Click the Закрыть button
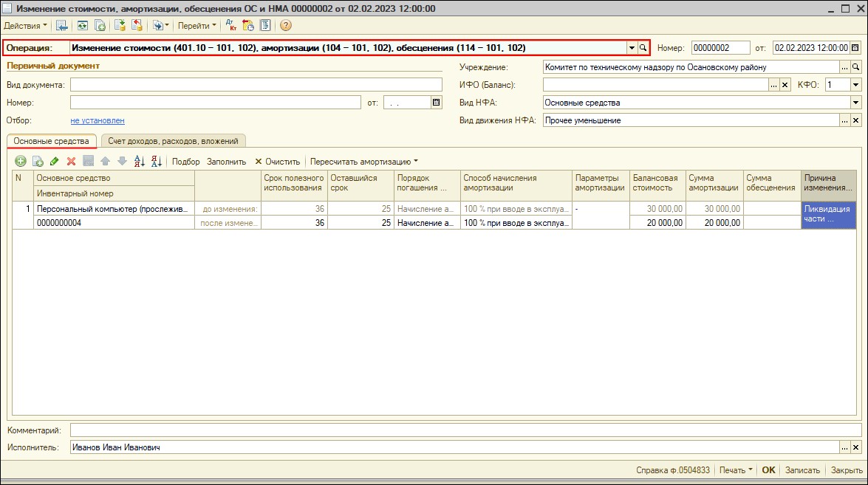The image size is (868, 485). pyautogui.click(x=847, y=470)
